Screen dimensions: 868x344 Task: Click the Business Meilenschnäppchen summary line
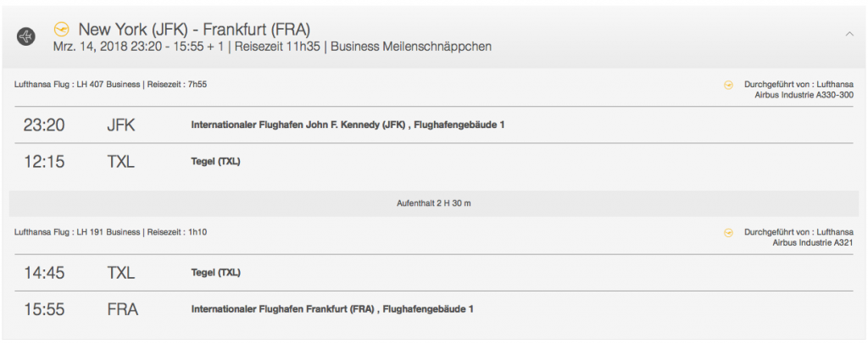[271, 47]
